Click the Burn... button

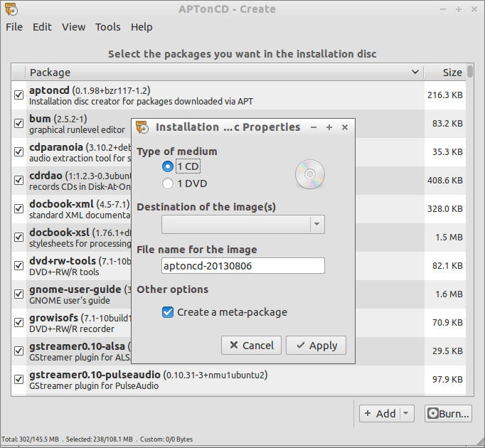point(448,413)
